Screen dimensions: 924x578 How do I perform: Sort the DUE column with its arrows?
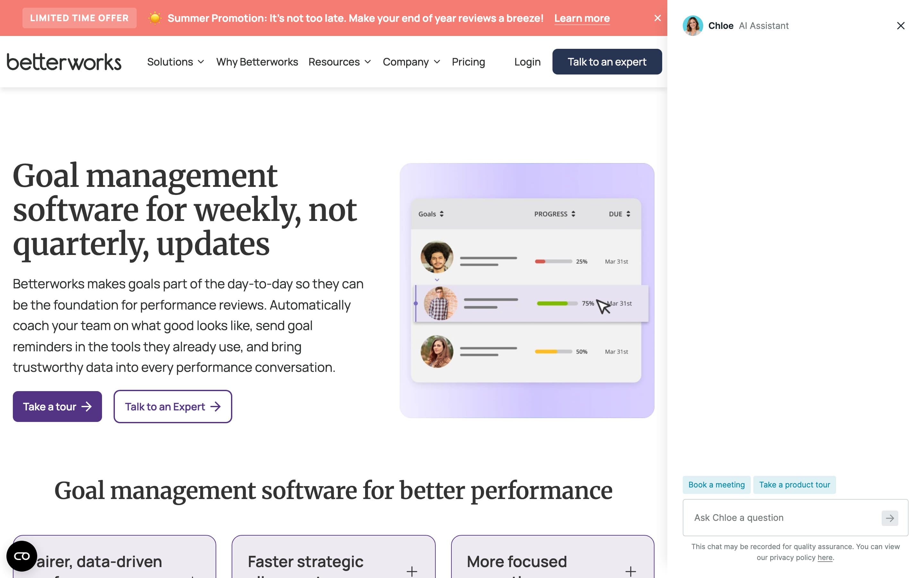tap(628, 214)
